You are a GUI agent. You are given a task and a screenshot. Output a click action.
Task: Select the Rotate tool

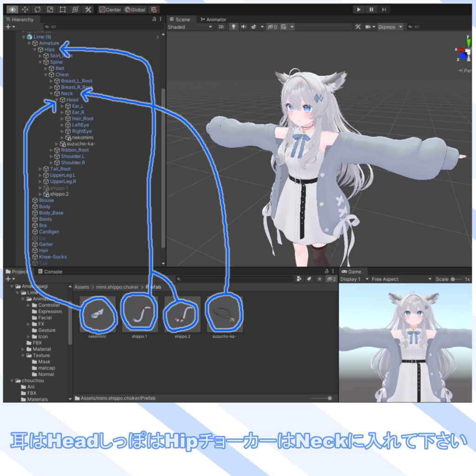pyautogui.click(x=37, y=9)
